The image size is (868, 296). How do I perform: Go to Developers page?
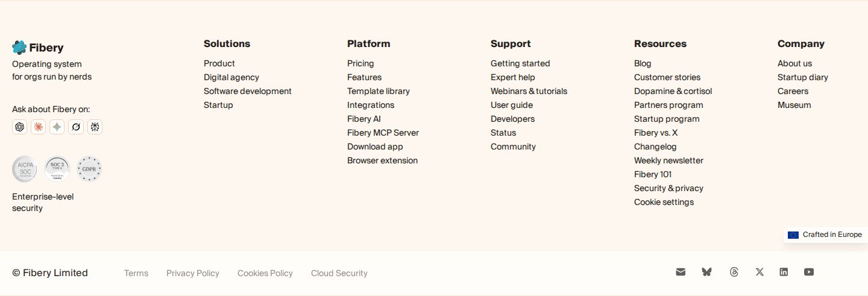click(x=512, y=119)
